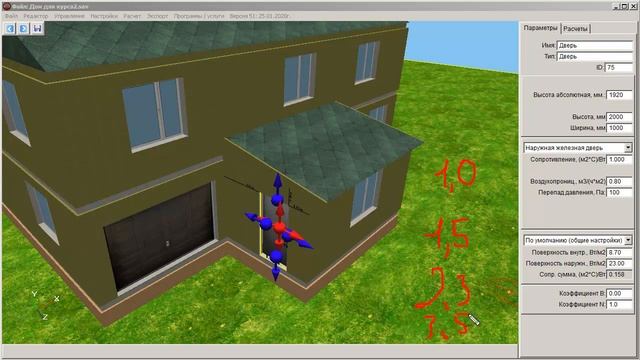Click the ID field showing 75
The width and height of the screenshot is (640, 360).
pyautogui.click(x=619, y=67)
